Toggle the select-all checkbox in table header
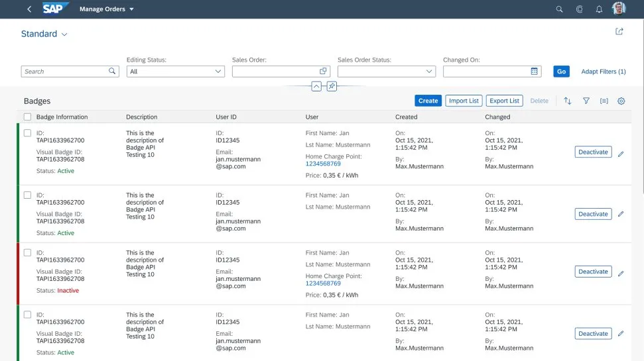Image resolution: width=644 pixels, height=361 pixels. point(27,117)
